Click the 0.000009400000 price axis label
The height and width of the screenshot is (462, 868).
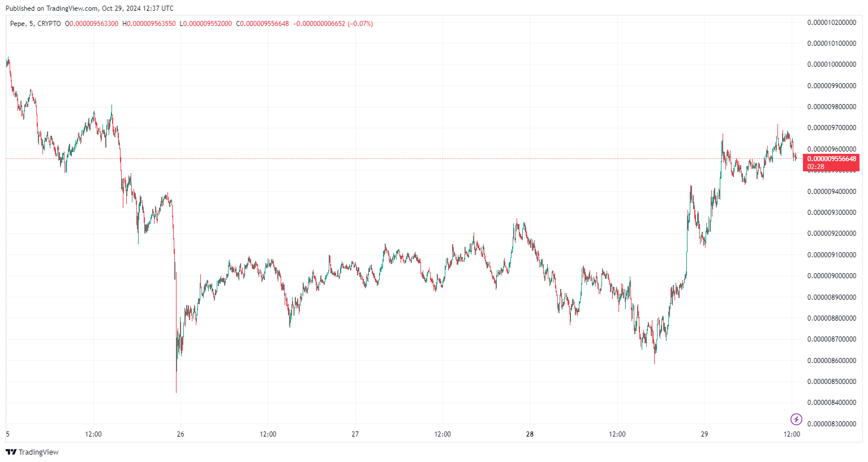click(831, 192)
